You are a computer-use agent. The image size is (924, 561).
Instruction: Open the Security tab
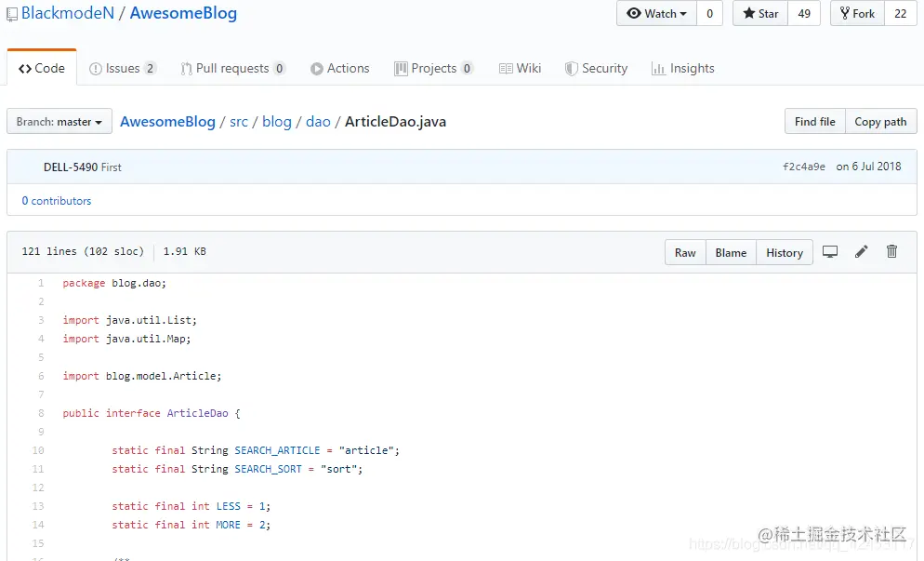[x=596, y=69]
